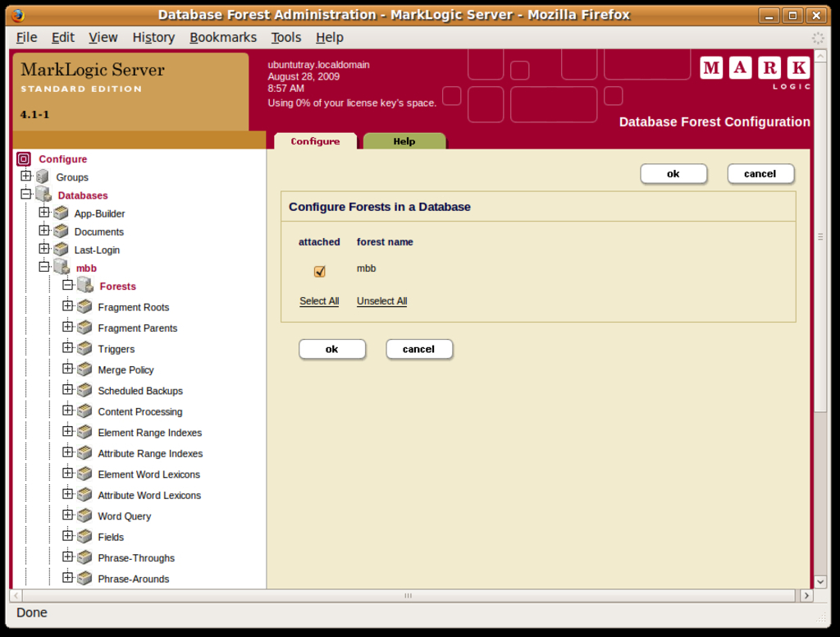Screen dimensions: 840x637
Task: Open the File menu
Action: point(27,38)
